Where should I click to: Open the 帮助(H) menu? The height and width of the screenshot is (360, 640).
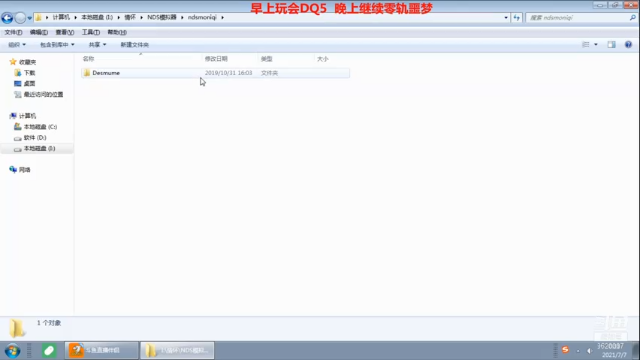click(117, 32)
